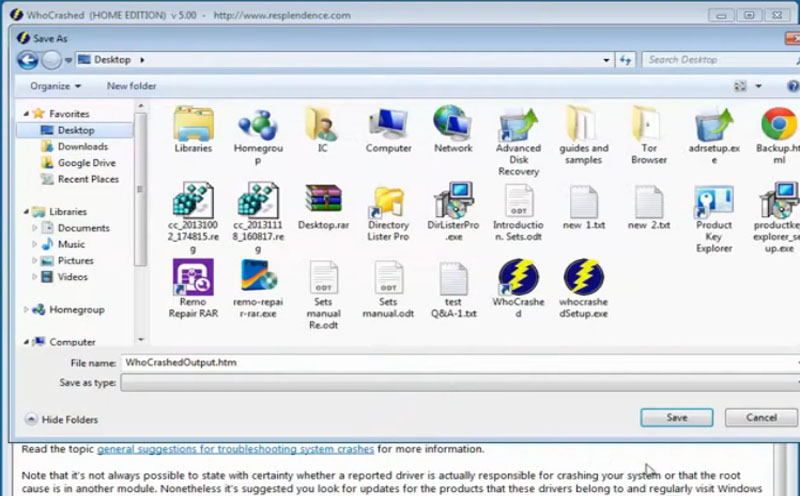Screen dimensions: 800x500
Task: Click navigation pane scroll down arrow
Action: coord(141,339)
